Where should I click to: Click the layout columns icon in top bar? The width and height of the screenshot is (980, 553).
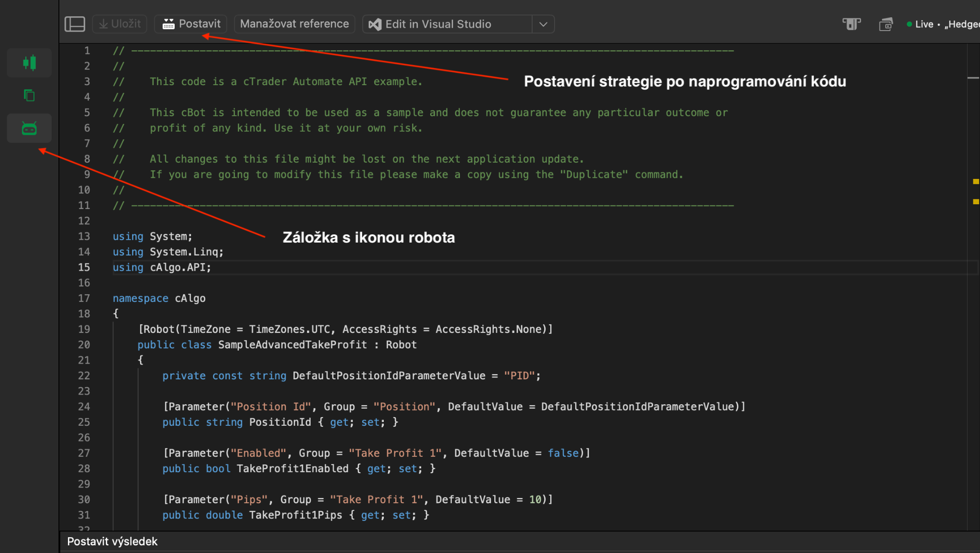coord(852,24)
